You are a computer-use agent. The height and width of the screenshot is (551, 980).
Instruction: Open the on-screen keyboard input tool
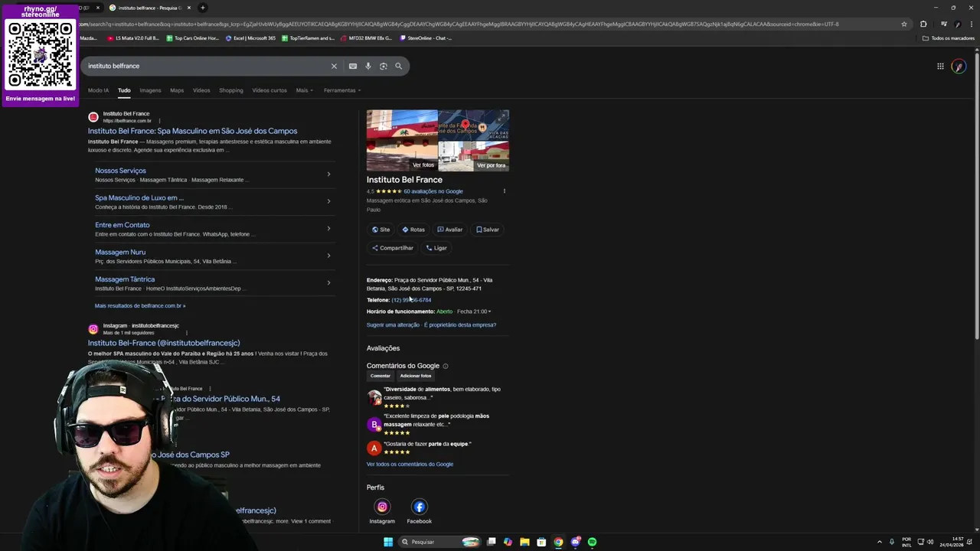352,66
